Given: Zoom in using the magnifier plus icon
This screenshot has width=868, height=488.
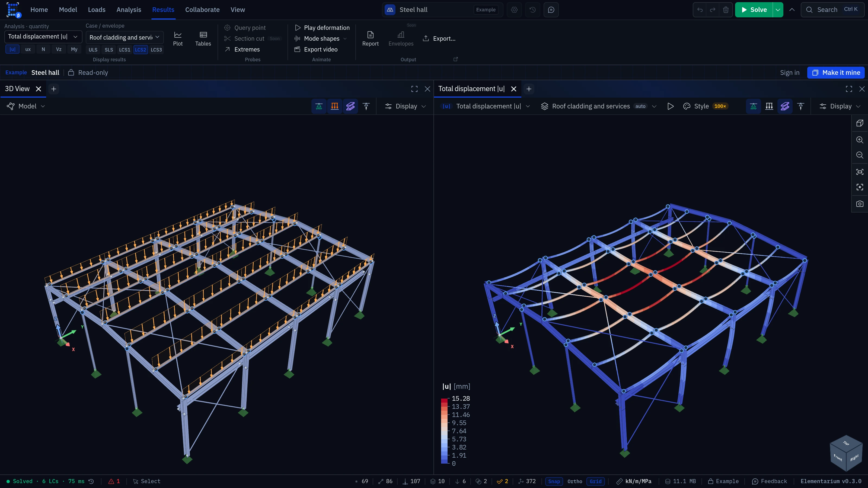Looking at the screenshot, I should point(860,140).
